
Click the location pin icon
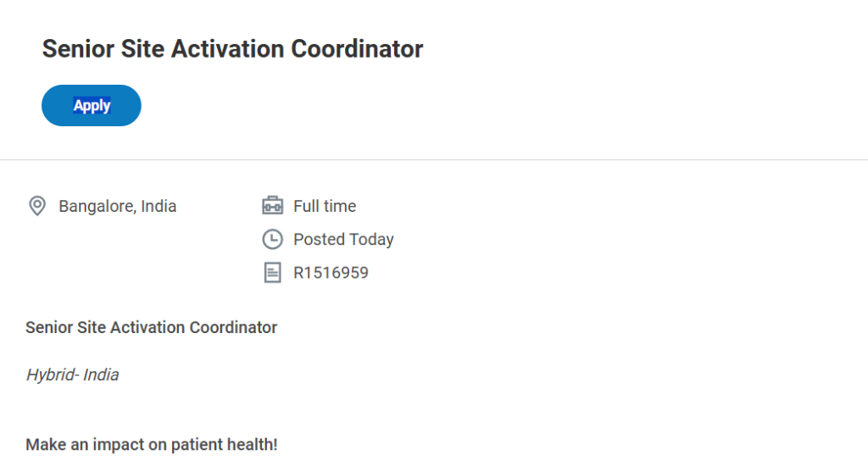(36, 206)
